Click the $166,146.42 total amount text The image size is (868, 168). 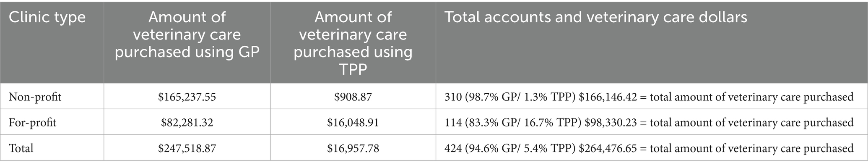607,97
